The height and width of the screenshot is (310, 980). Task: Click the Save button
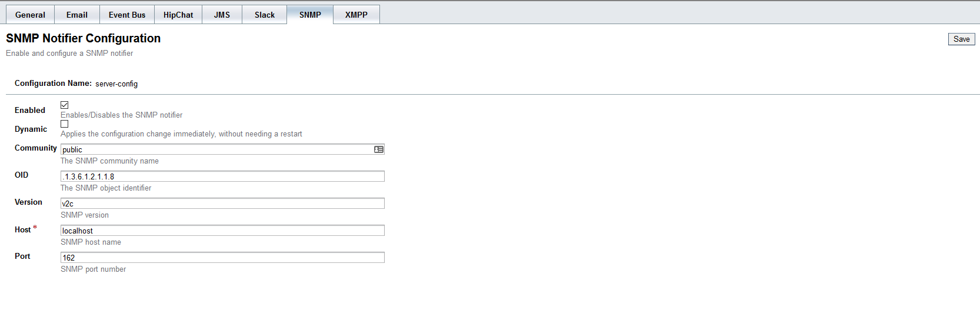coord(962,39)
